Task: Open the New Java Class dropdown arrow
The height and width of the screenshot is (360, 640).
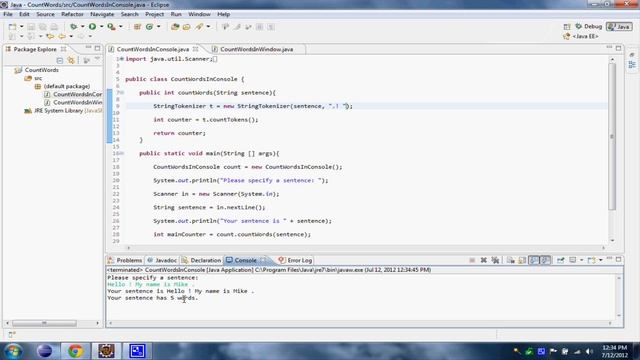Action: 158,27
